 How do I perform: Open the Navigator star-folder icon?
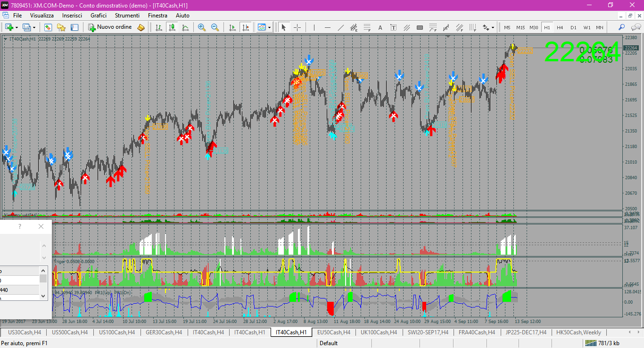click(61, 27)
